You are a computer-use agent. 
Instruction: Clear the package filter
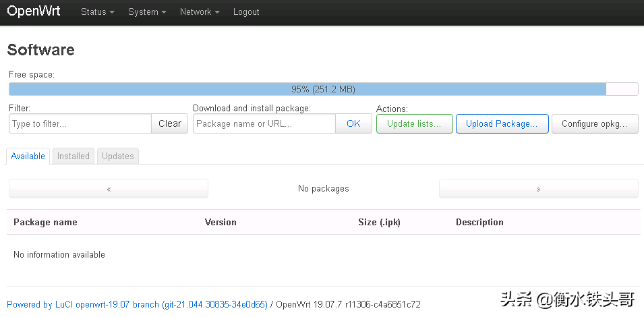[170, 123]
